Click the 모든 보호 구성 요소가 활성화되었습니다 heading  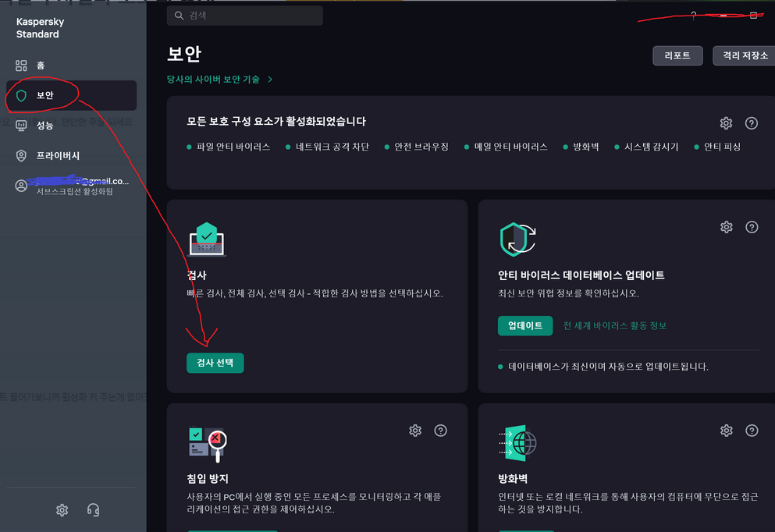[x=276, y=122]
